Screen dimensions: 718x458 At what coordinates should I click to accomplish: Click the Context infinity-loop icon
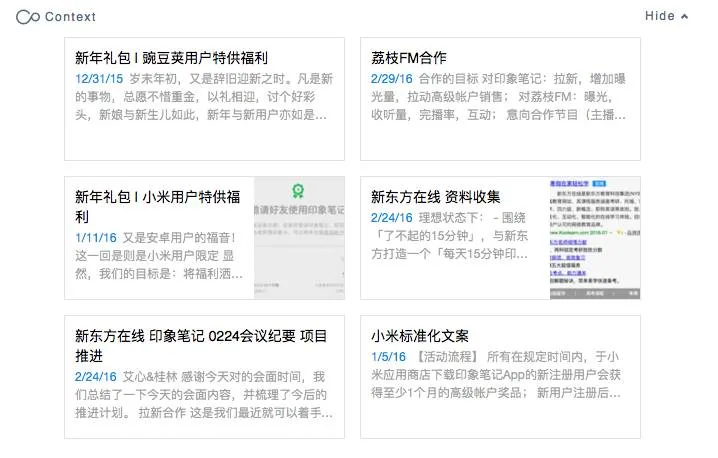coord(28,17)
